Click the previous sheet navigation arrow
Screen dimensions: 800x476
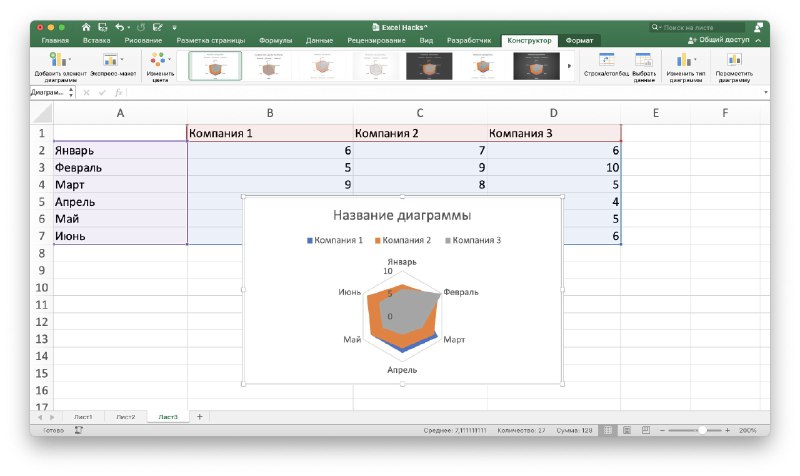(x=40, y=417)
